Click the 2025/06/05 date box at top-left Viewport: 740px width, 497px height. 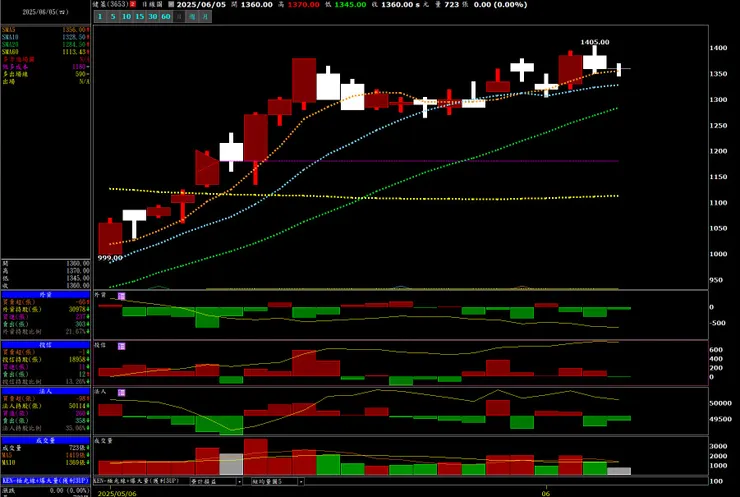point(45,12)
